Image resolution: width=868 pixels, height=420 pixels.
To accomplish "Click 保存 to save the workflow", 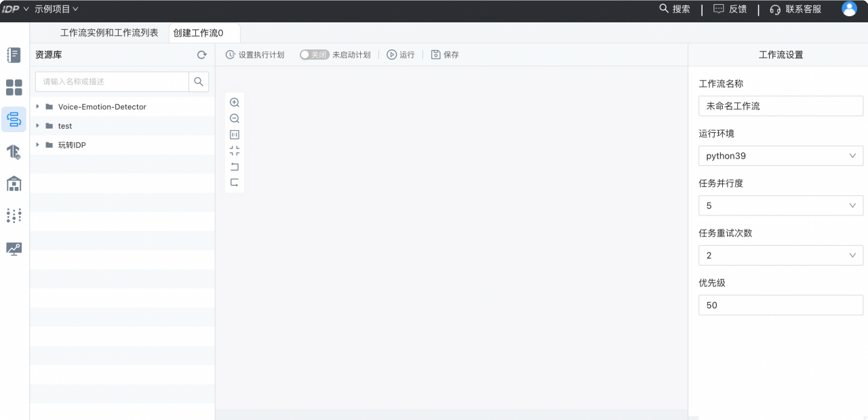I will coord(445,55).
